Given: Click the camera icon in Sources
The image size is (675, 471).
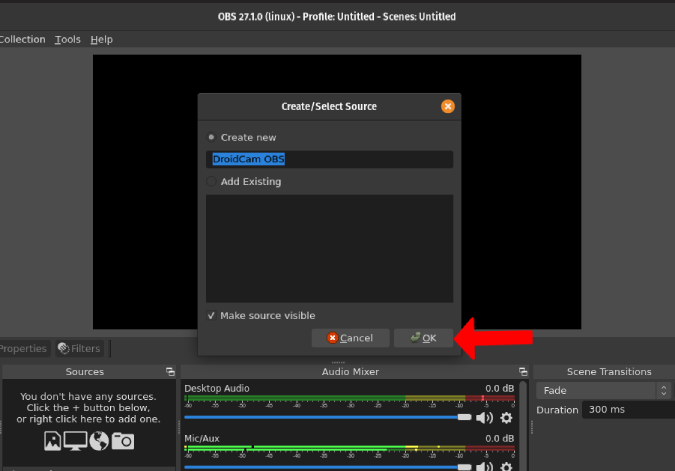Looking at the screenshot, I should [x=123, y=441].
